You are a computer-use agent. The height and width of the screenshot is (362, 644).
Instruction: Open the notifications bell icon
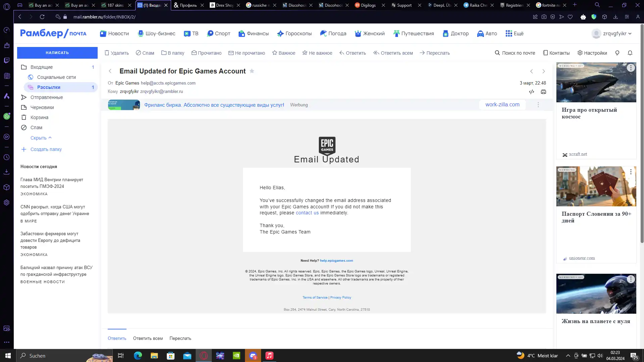[x=630, y=53]
